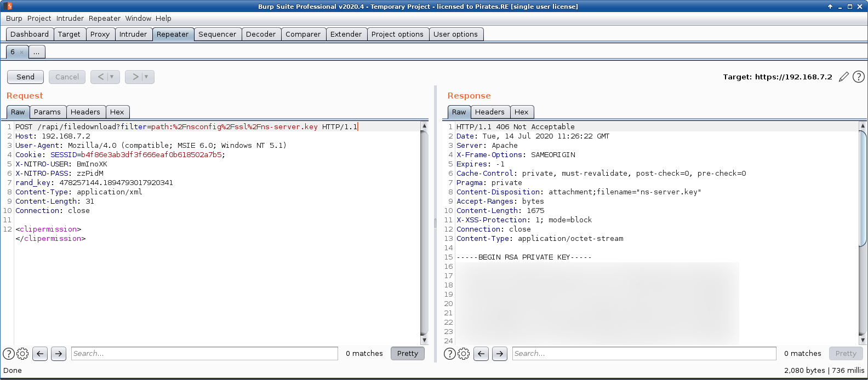This screenshot has height=380, width=868.
Task: Switch to Proxy tab
Action: click(x=100, y=34)
